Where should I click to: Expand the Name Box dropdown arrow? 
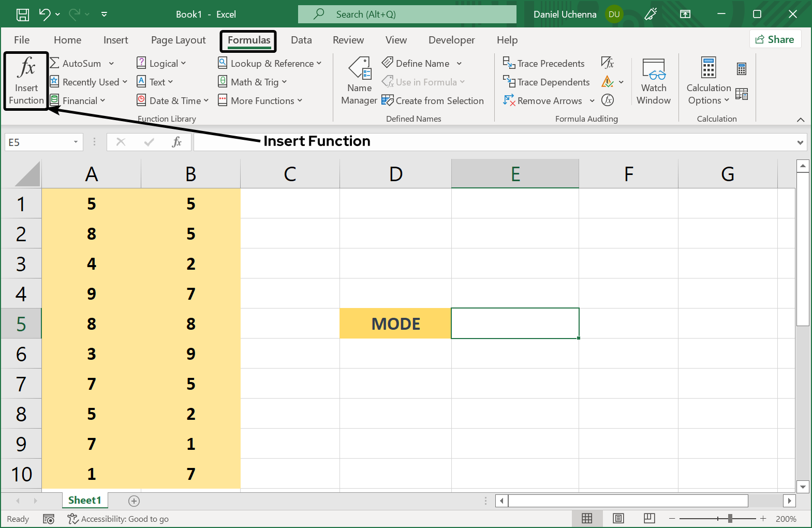pyautogui.click(x=76, y=142)
